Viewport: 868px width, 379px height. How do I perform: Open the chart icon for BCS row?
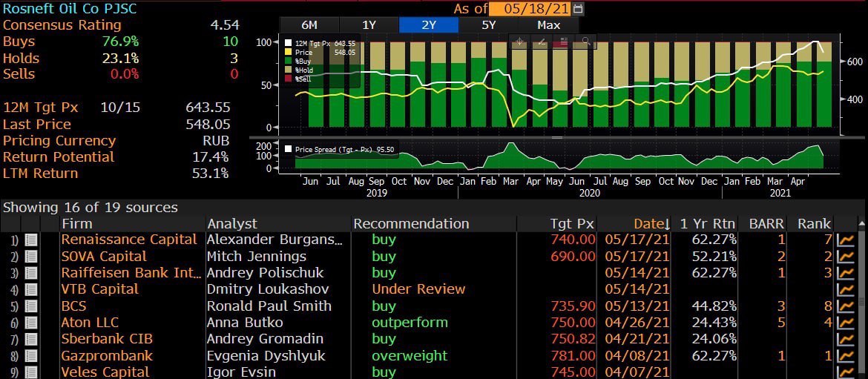point(846,306)
